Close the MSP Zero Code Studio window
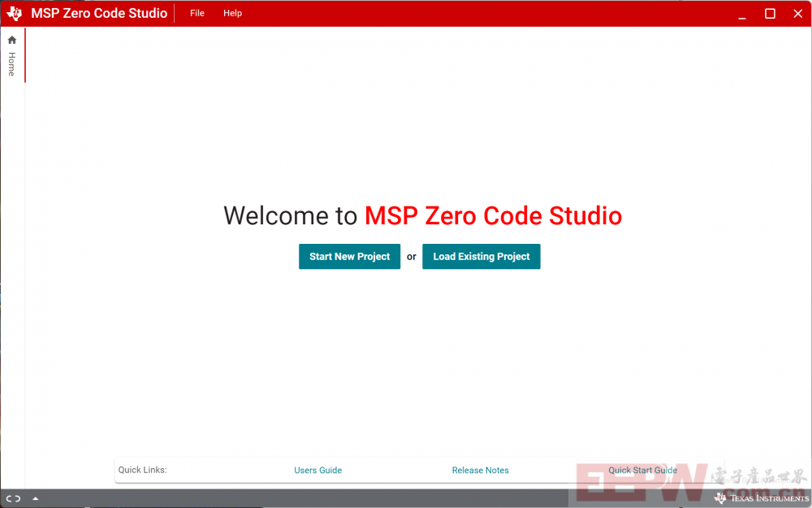This screenshot has height=508, width=812. point(798,14)
